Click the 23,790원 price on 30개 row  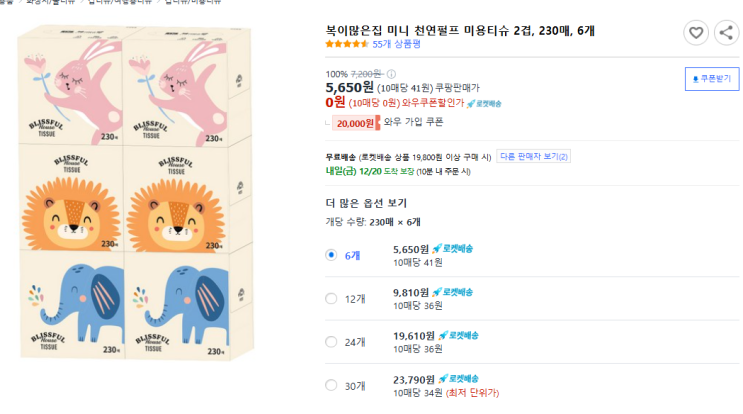pos(413,379)
